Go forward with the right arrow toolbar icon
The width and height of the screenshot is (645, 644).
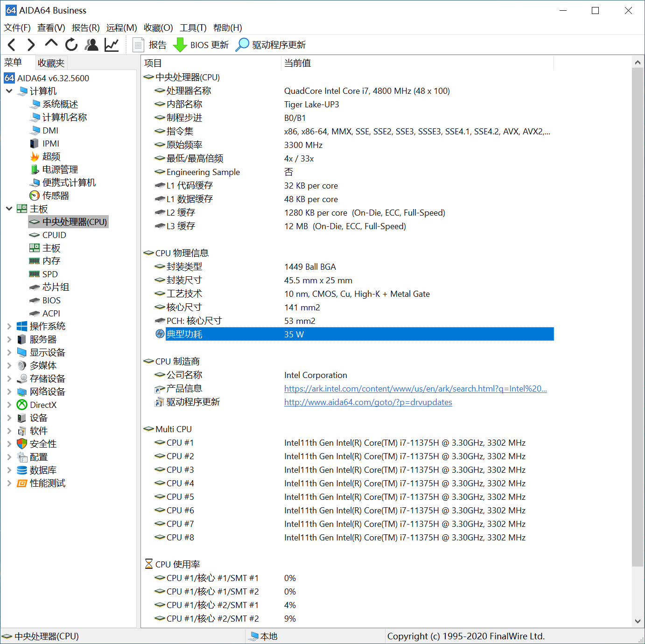(31, 45)
